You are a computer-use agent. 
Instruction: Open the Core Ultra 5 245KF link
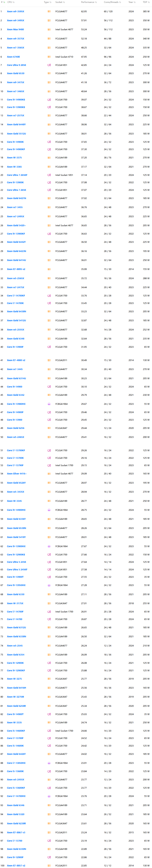[17, 570]
